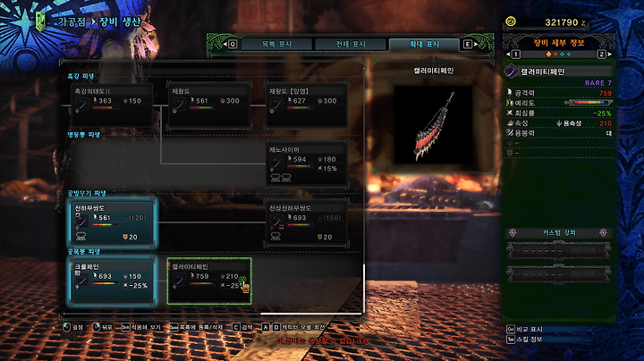
Task: Click the 제노사이더 weapon icon
Action: click(x=276, y=164)
